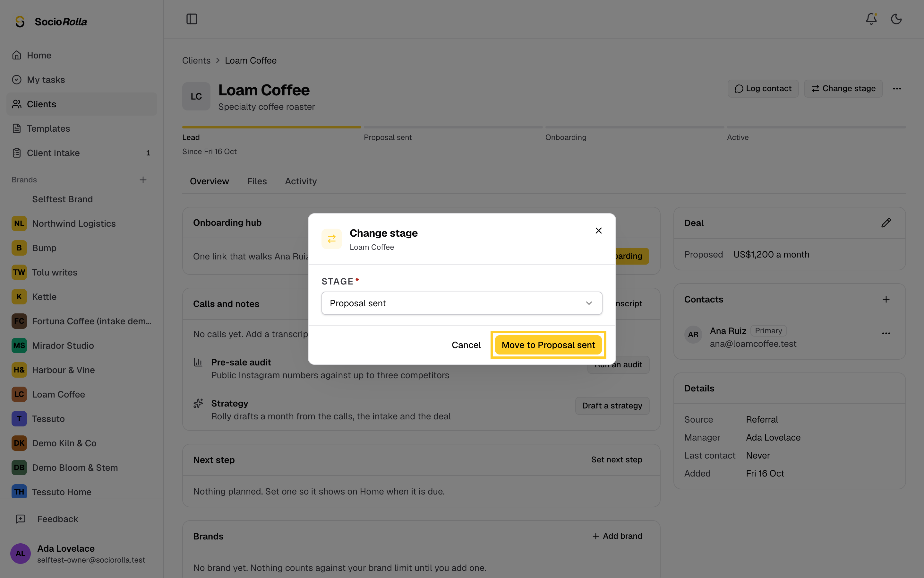Switch to the Activity tab
This screenshot has width=924, height=578.
click(x=301, y=181)
